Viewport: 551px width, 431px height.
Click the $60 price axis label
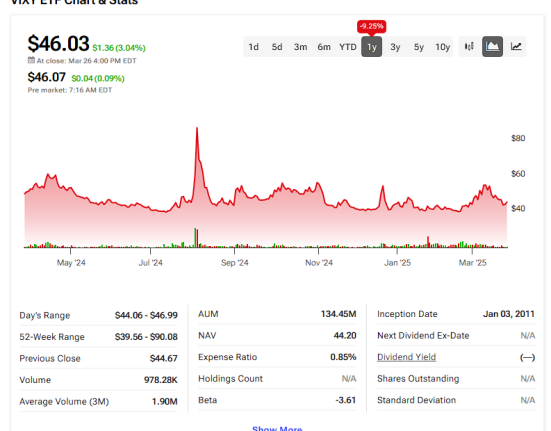(518, 174)
